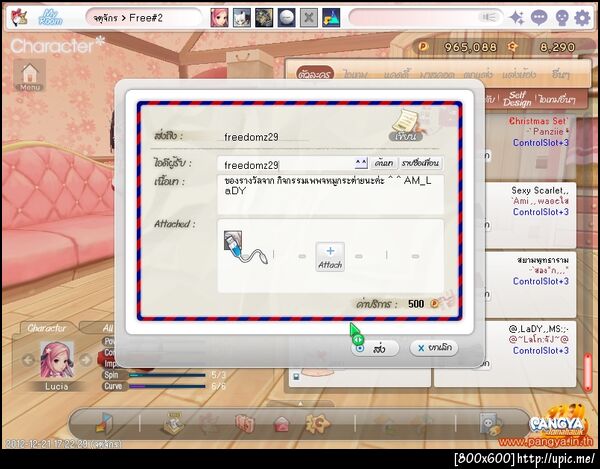Click the empty X equipment slot
This screenshot has height=469, width=600.
tap(309, 18)
